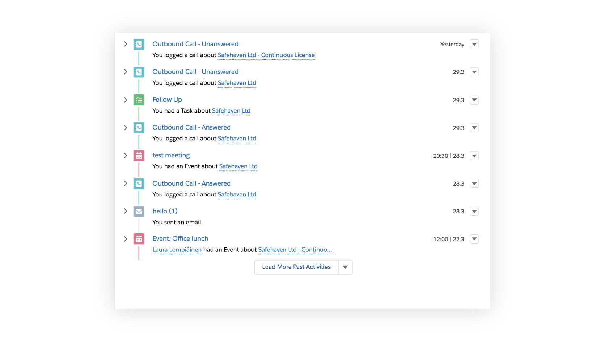Click the calendar icon next to test meeting

click(139, 156)
